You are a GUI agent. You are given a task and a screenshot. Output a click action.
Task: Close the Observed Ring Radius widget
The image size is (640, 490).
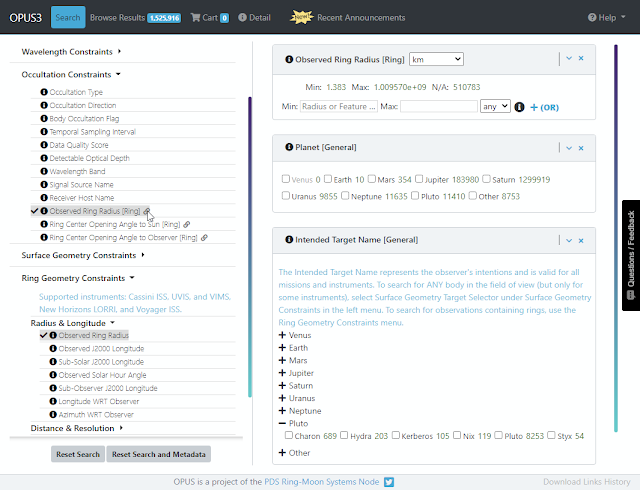581,58
